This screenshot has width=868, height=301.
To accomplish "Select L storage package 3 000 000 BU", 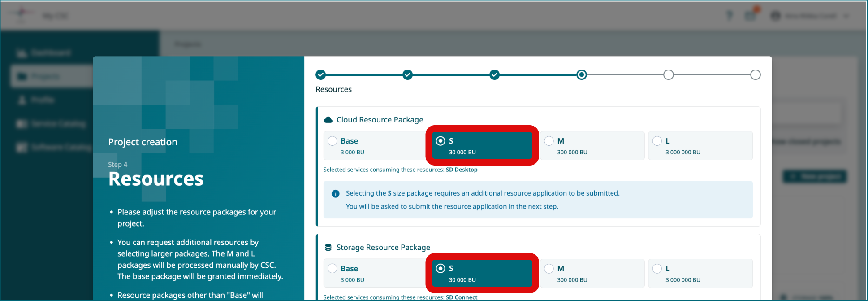I will 657,269.
